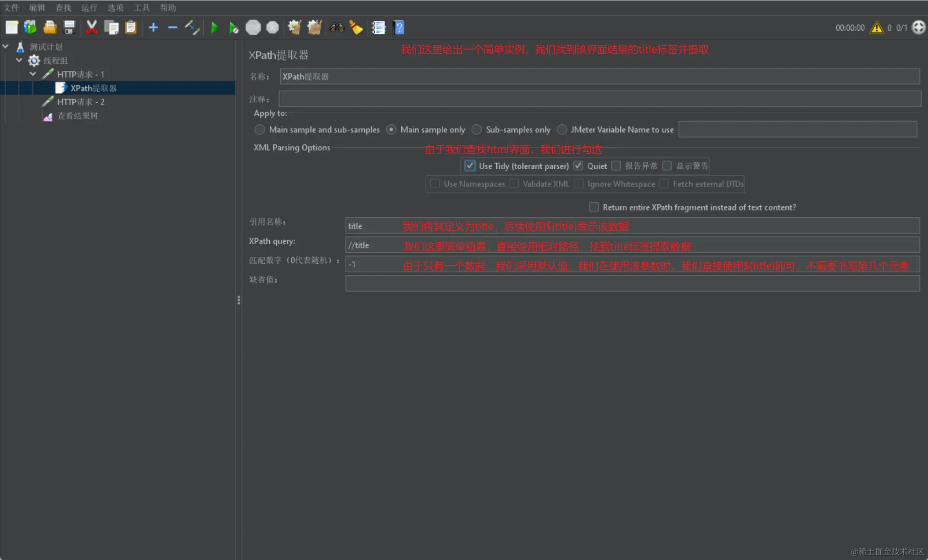Enable Return entire XPath fragment checkbox
Image resolution: width=928 pixels, height=560 pixels.
tap(594, 207)
